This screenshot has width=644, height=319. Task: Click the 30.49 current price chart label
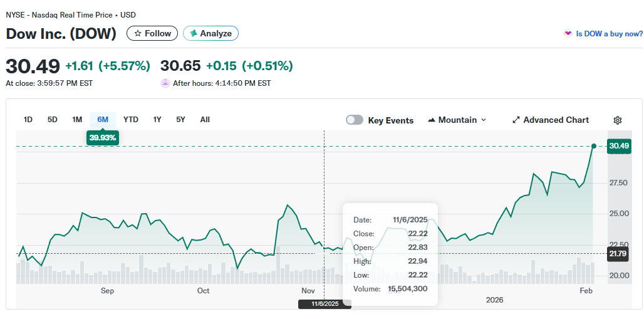(618, 146)
